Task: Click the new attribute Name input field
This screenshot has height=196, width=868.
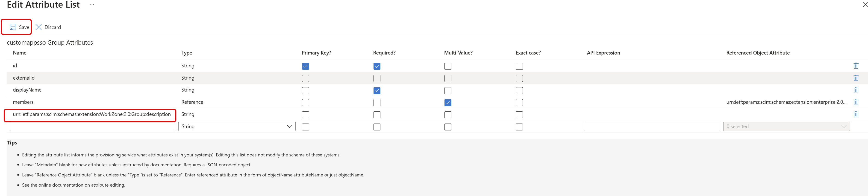Action: coord(92,126)
